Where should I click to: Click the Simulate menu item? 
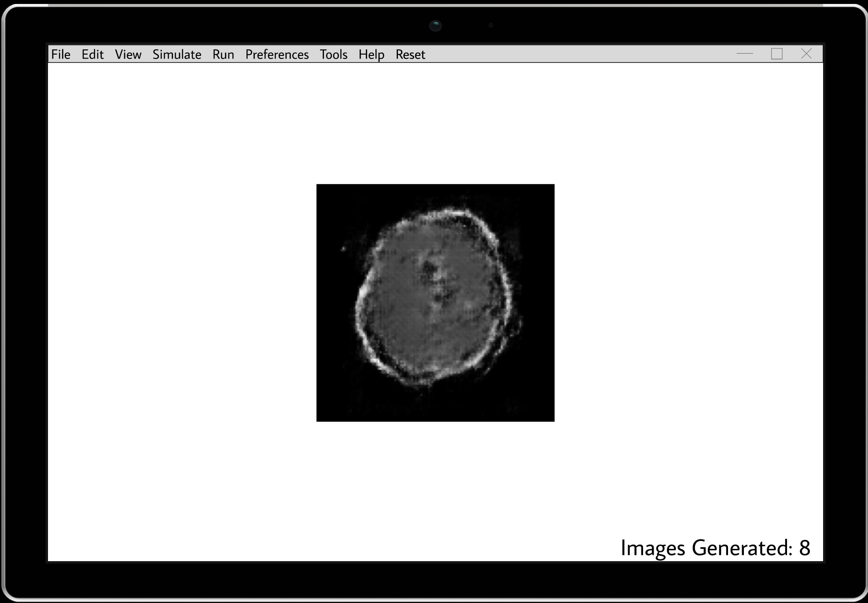coord(177,54)
